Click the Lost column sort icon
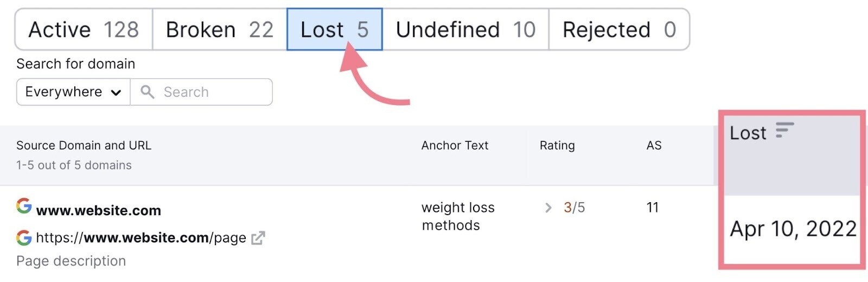The height and width of the screenshot is (282, 868). 784,130
